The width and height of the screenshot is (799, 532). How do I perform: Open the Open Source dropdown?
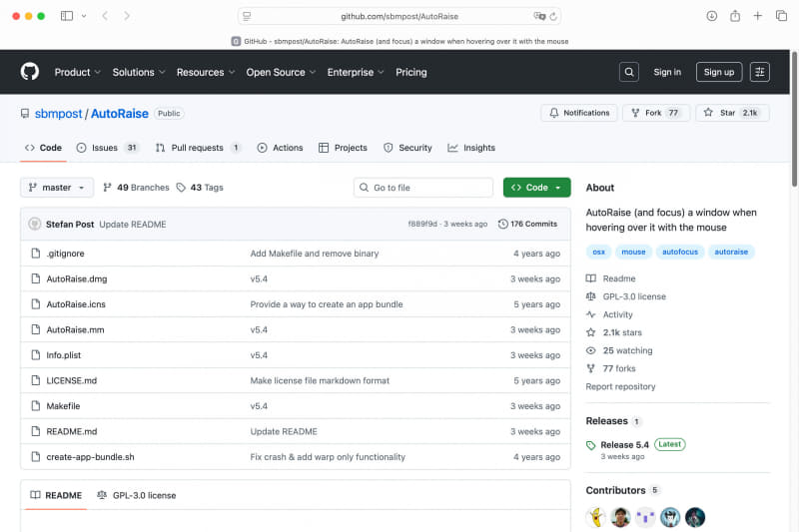click(x=281, y=72)
